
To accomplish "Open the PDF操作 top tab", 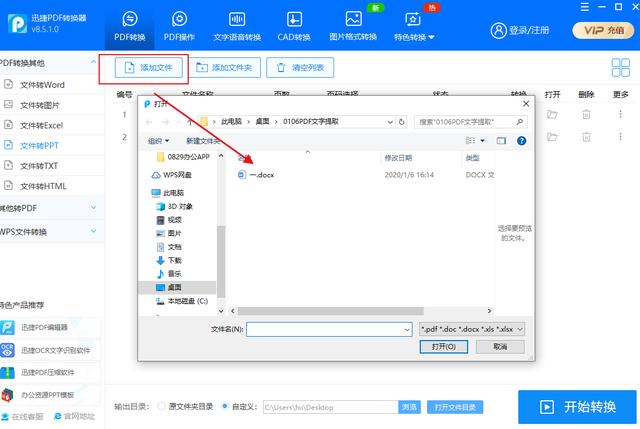I will coord(179,27).
